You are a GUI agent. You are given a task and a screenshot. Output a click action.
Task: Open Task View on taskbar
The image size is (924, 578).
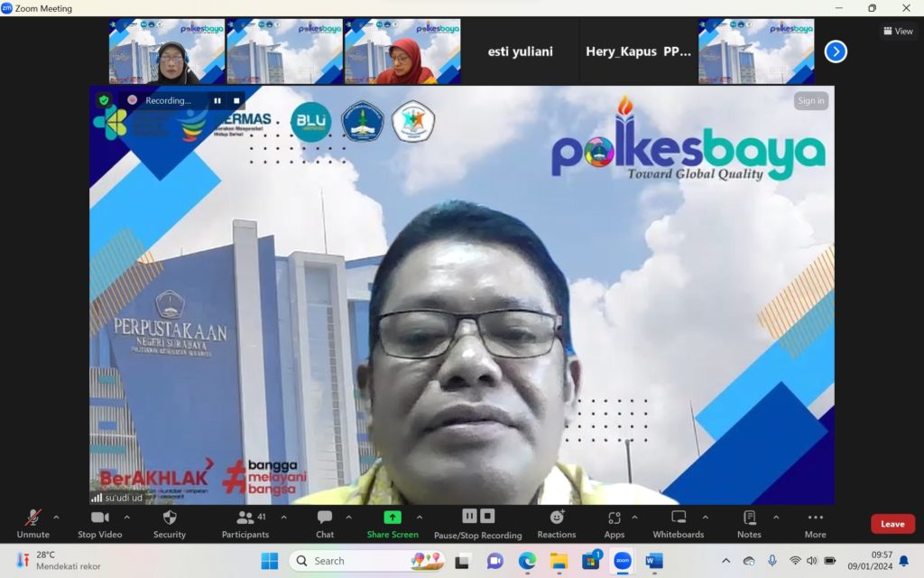(x=462, y=561)
